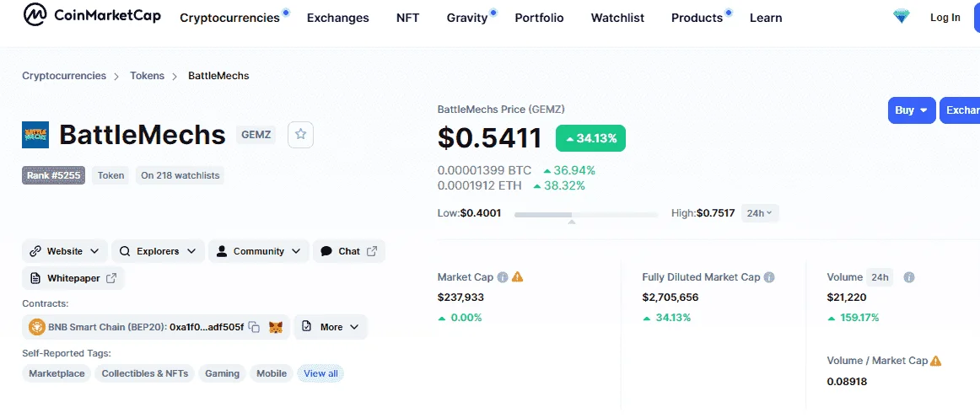Click the Volume / Market Cap warning icon
The height and width of the screenshot is (418, 980).
(935, 361)
